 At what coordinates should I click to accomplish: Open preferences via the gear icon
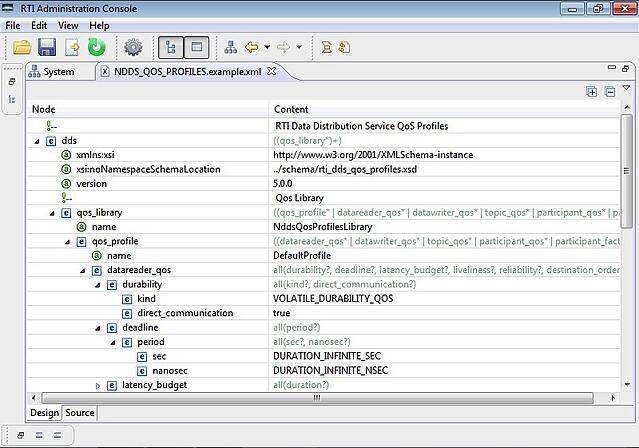point(133,47)
